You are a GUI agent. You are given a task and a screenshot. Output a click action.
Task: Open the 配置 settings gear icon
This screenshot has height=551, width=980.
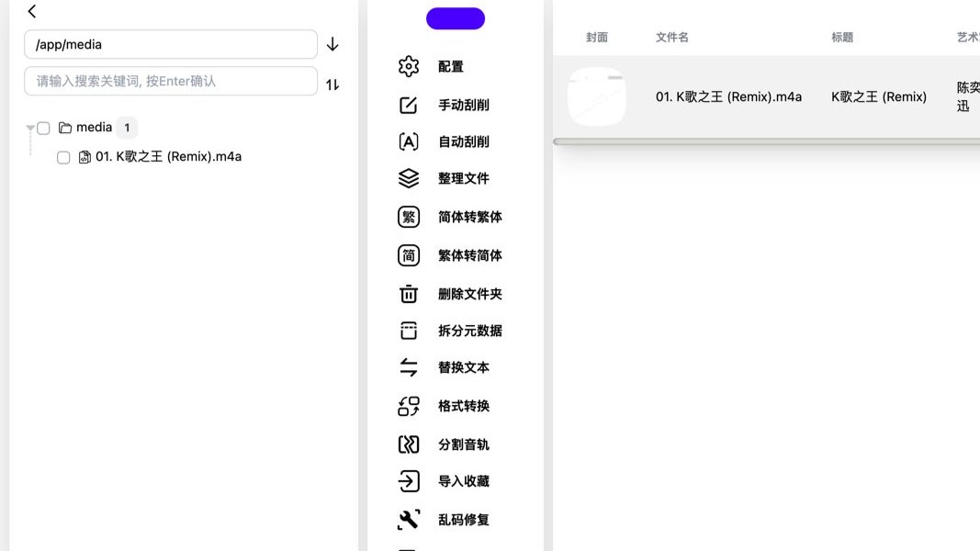click(x=451, y=66)
